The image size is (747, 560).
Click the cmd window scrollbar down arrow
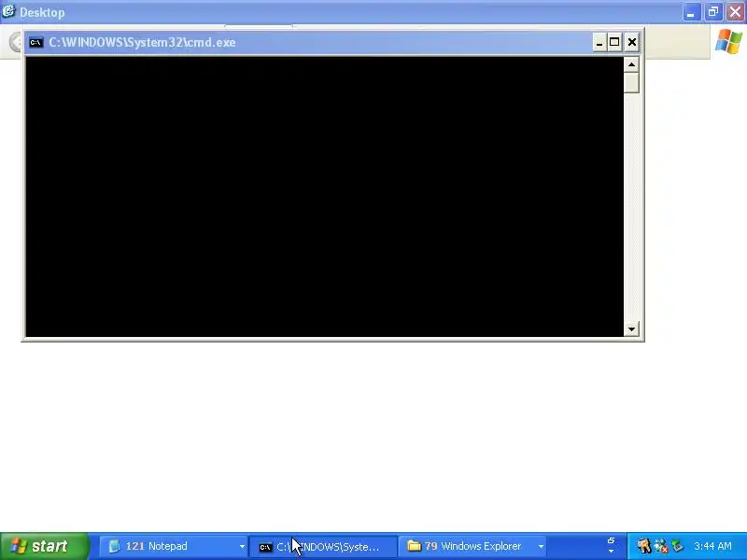coord(631,329)
